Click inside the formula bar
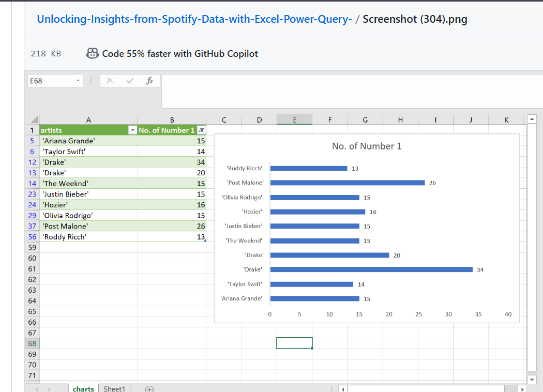The width and height of the screenshot is (543, 392). point(352,92)
